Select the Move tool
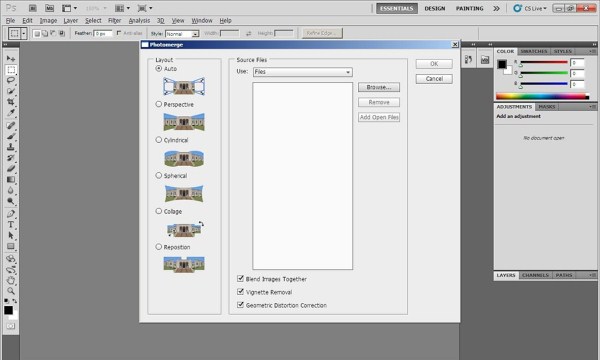The height and width of the screenshot is (360, 600). (11, 59)
